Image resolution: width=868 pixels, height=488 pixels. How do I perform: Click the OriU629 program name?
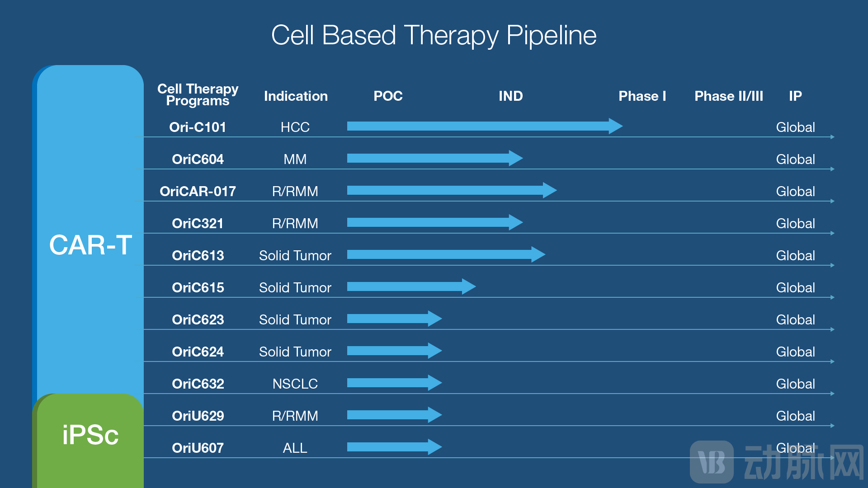point(198,416)
